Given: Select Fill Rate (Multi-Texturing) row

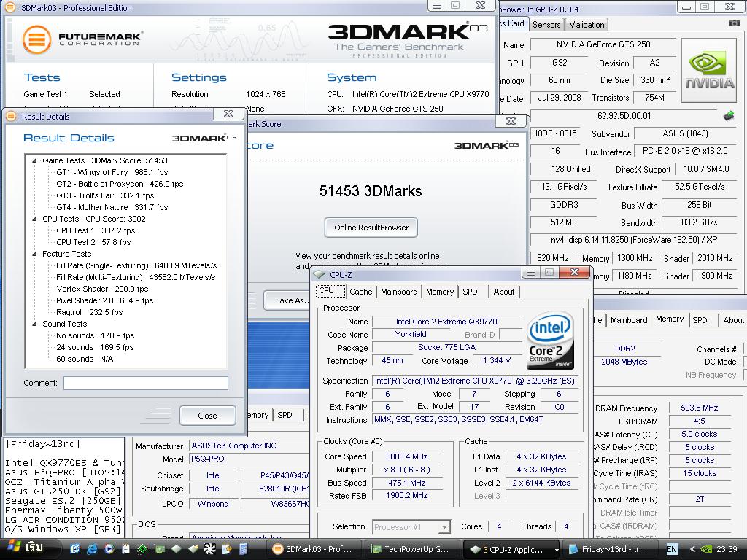Looking at the screenshot, I should (x=135, y=277).
